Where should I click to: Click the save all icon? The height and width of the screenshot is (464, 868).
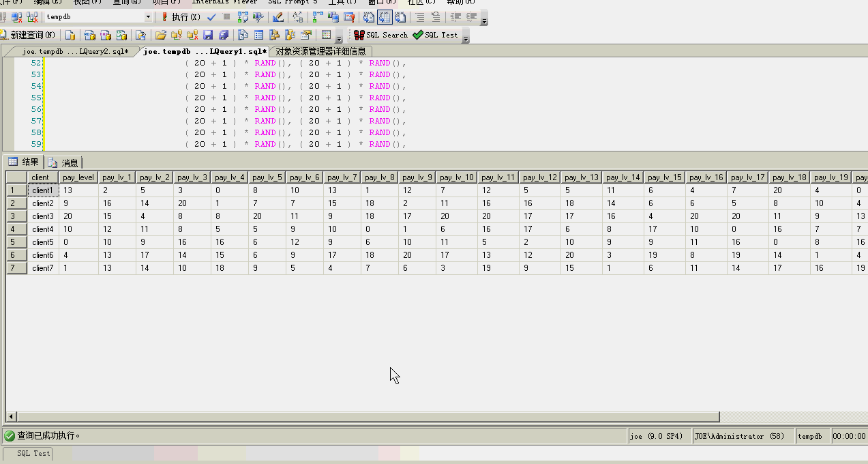224,35
